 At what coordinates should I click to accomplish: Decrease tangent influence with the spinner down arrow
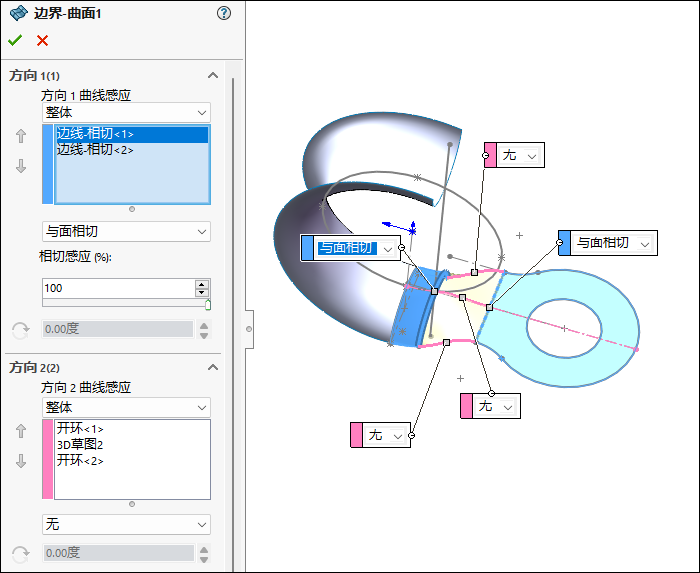pyautogui.click(x=202, y=293)
